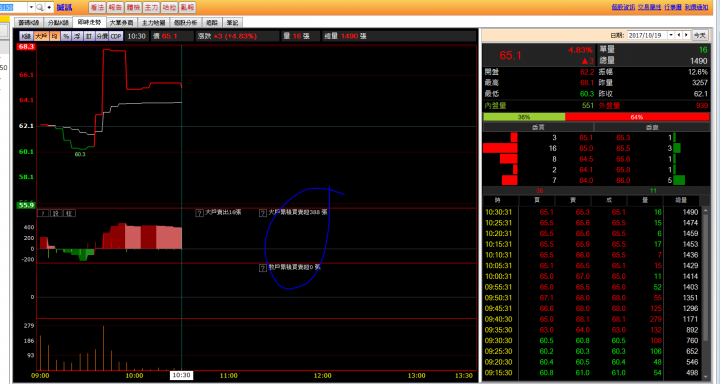
Task: Click the 誠訊 stock name label
Action: point(64,7)
